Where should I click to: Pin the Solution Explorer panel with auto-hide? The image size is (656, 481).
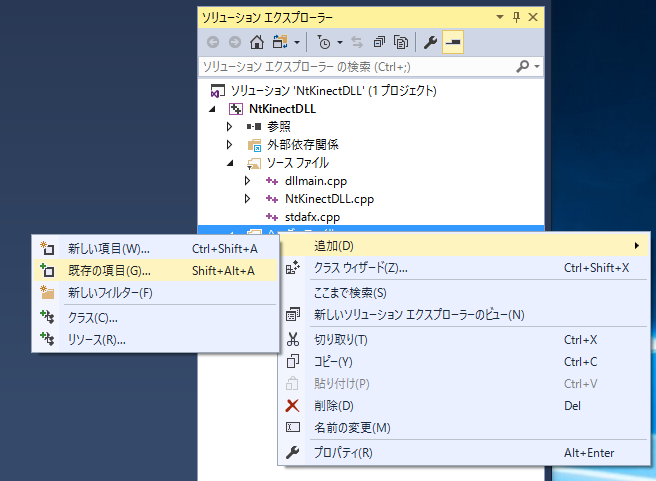click(x=516, y=17)
